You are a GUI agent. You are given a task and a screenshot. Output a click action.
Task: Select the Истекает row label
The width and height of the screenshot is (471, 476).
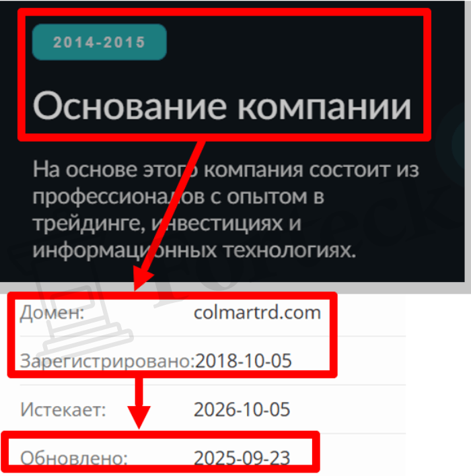pyautogui.click(x=63, y=409)
